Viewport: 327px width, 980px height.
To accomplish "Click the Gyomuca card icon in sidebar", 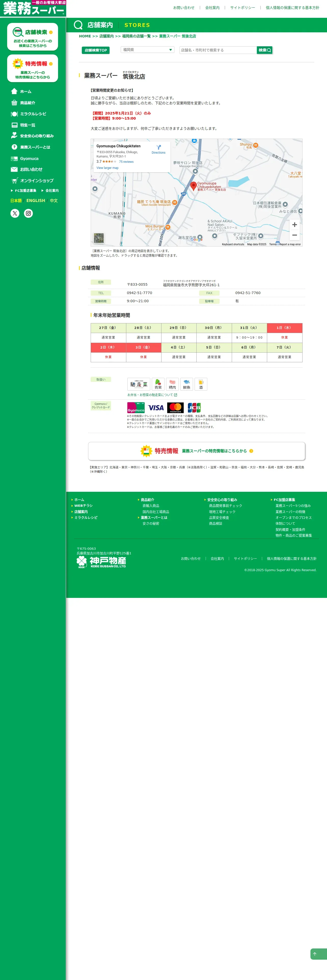I will [15, 159].
